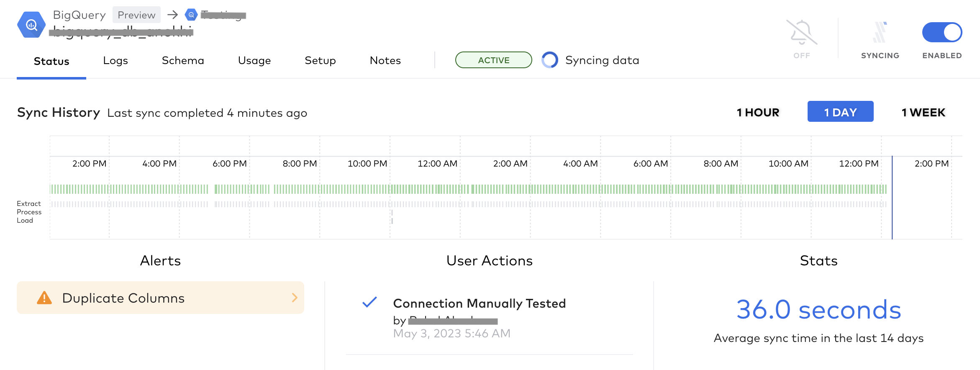This screenshot has width=980, height=370.
Task: Click the Preview label badge
Action: (136, 15)
